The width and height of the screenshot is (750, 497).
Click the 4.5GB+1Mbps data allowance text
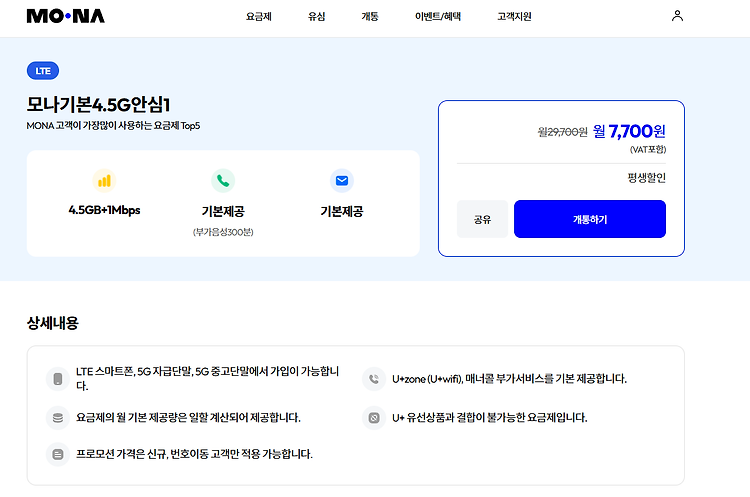[x=104, y=210]
